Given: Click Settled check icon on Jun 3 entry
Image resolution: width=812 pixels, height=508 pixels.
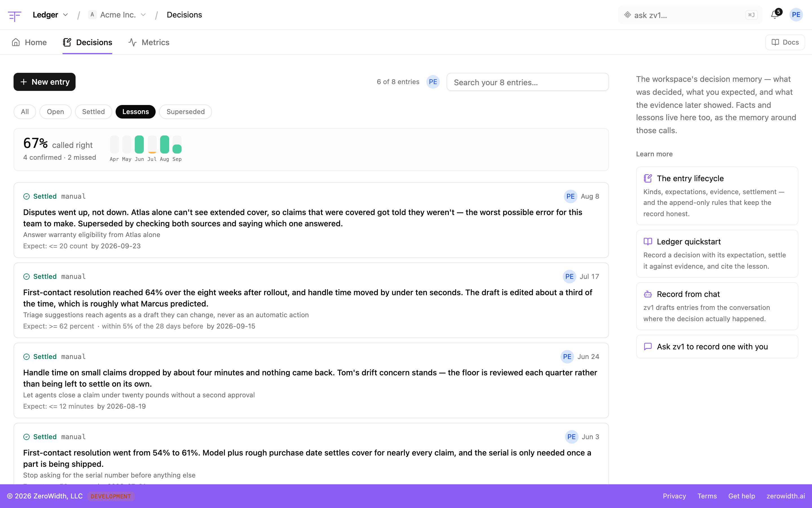Looking at the screenshot, I should (x=27, y=437).
